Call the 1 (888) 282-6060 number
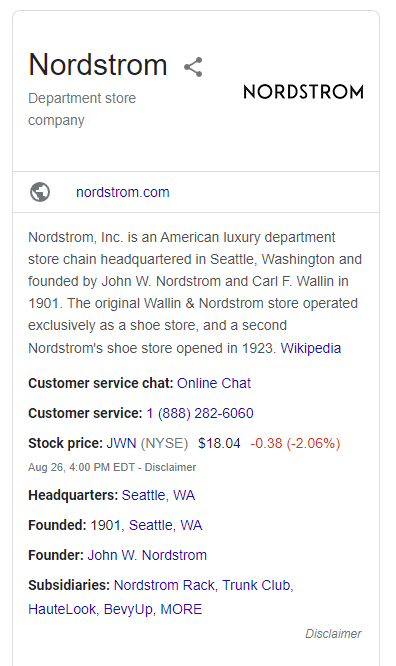This screenshot has width=396, height=666. [x=200, y=413]
